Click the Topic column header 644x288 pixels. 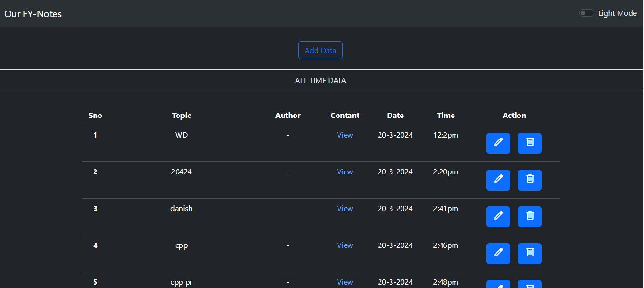181,116
